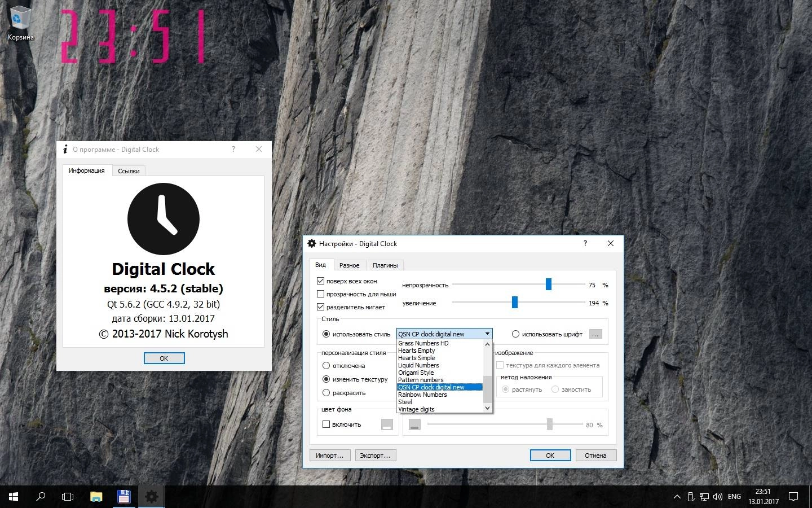Viewport: 812px width, 508px height.
Task: Click the info icon in About title bar
Action: click(66, 149)
